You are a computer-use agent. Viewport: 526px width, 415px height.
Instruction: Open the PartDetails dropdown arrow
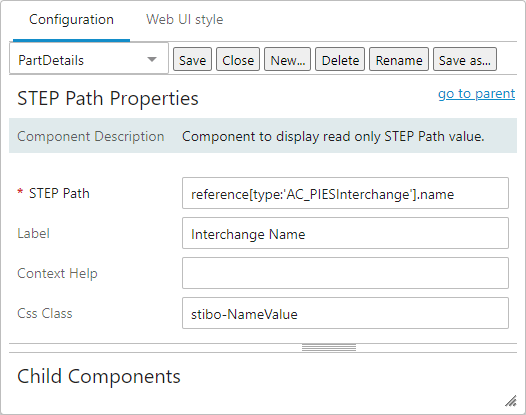tap(152, 60)
